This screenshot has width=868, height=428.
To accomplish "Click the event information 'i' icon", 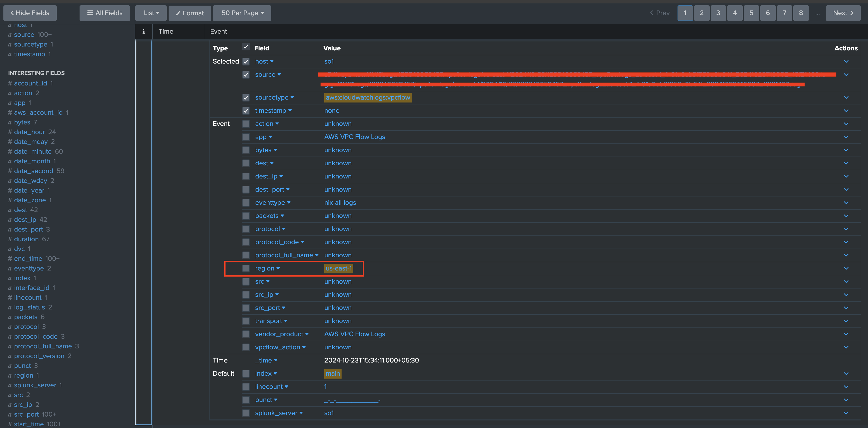I will coord(144,31).
